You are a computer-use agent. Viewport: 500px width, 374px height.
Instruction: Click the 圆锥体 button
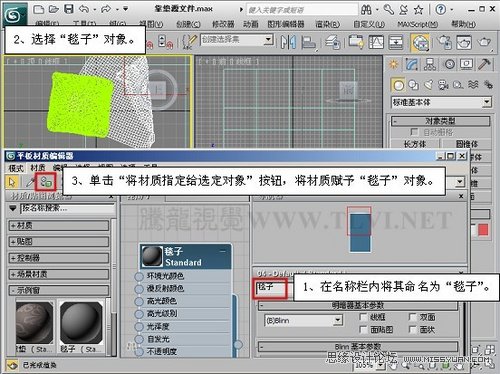(x=467, y=144)
